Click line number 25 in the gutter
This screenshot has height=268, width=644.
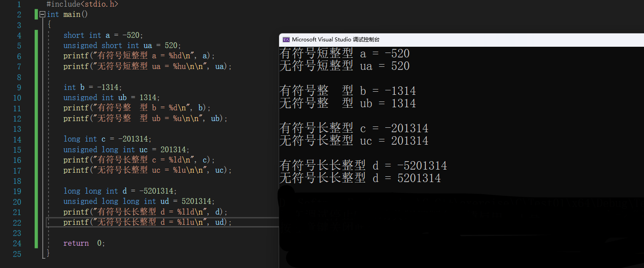pyautogui.click(x=17, y=254)
